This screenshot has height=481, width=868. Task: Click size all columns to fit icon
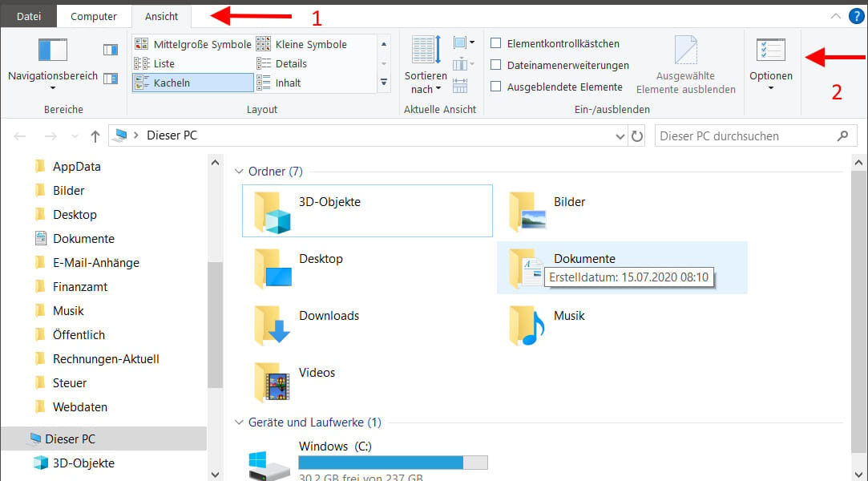click(460, 86)
